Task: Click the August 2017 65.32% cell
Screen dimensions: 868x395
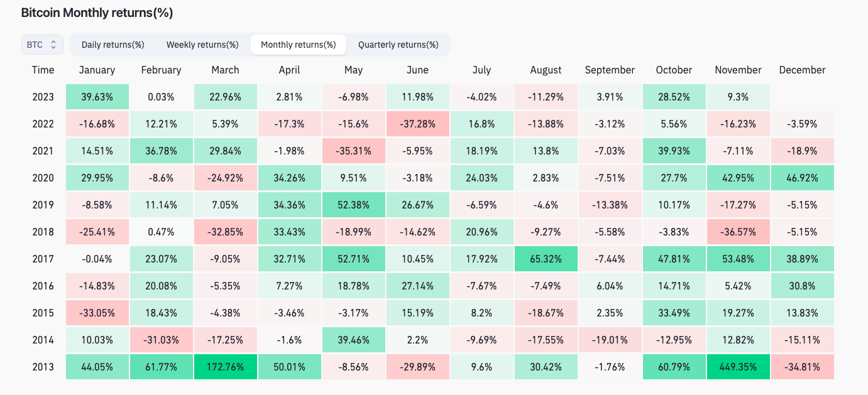Action: coord(546,259)
